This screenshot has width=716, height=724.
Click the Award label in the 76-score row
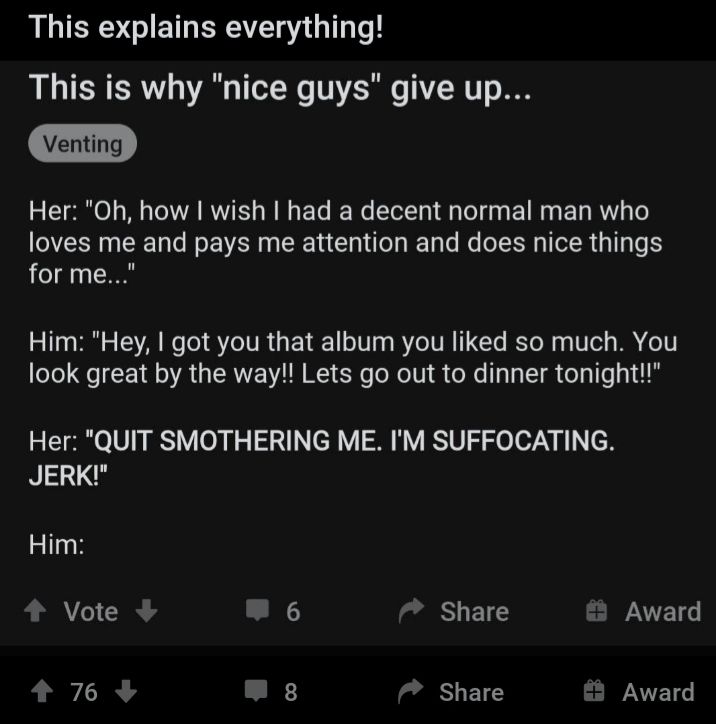click(658, 691)
